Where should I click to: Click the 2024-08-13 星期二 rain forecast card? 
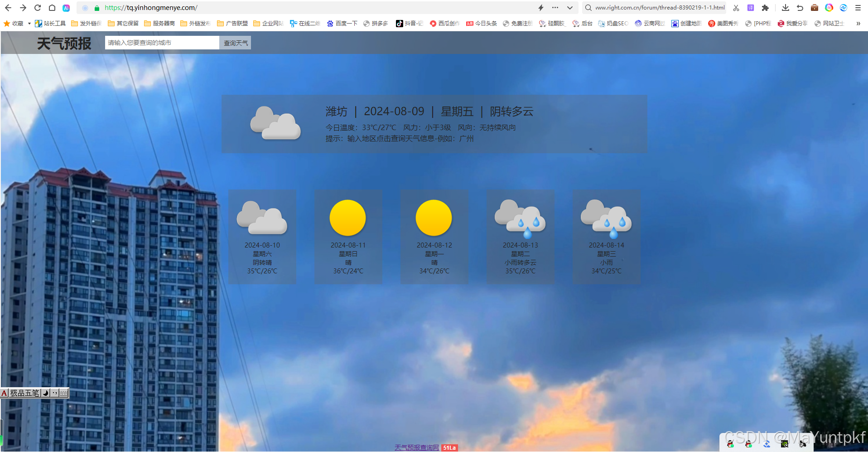click(x=521, y=237)
